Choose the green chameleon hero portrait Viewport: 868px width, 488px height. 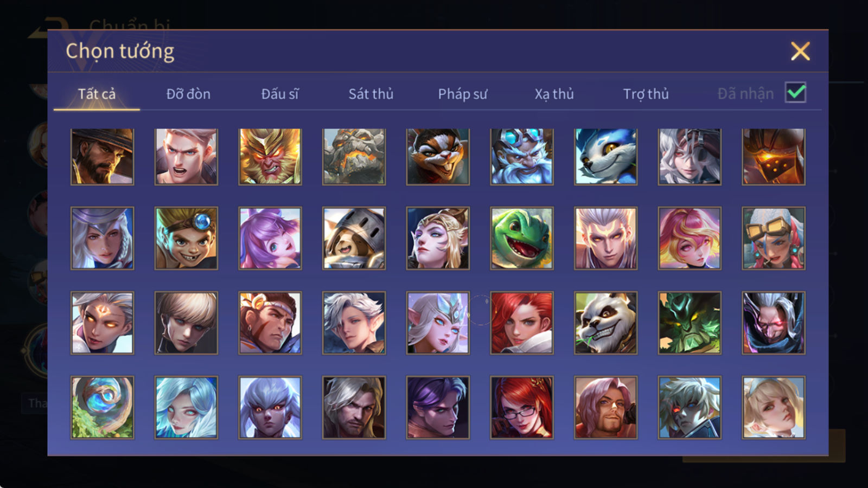click(522, 238)
